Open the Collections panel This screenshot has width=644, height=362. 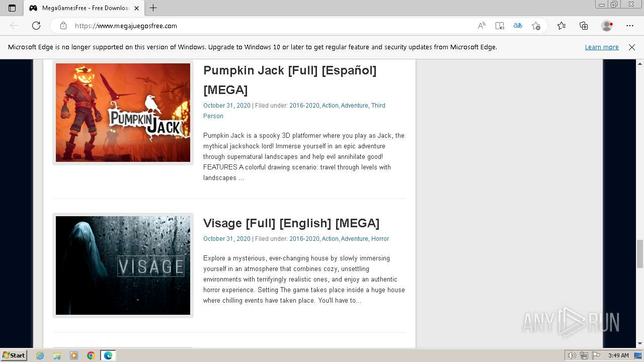tap(584, 26)
